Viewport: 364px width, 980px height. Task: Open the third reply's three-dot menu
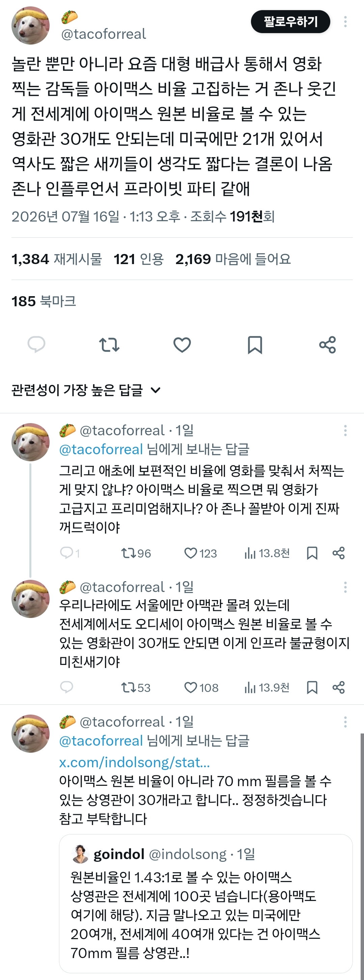[x=345, y=722]
